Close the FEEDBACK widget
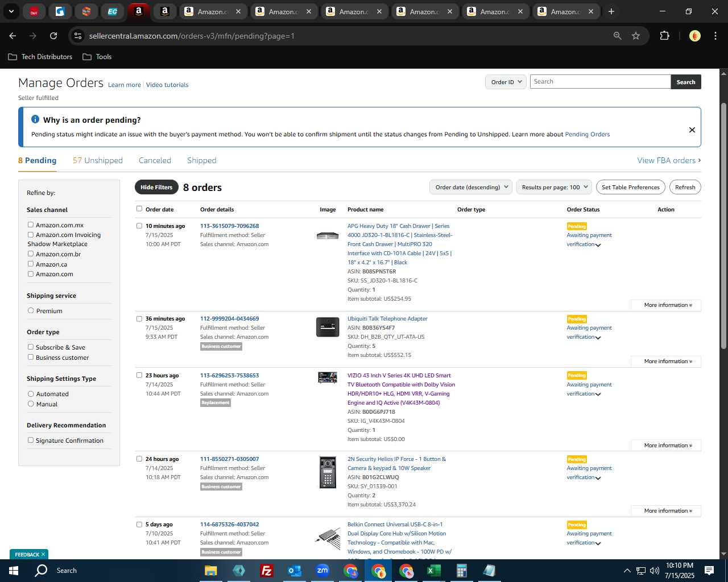This screenshot has width=728, height=582. pyautogui.click(x=43, y=554)
